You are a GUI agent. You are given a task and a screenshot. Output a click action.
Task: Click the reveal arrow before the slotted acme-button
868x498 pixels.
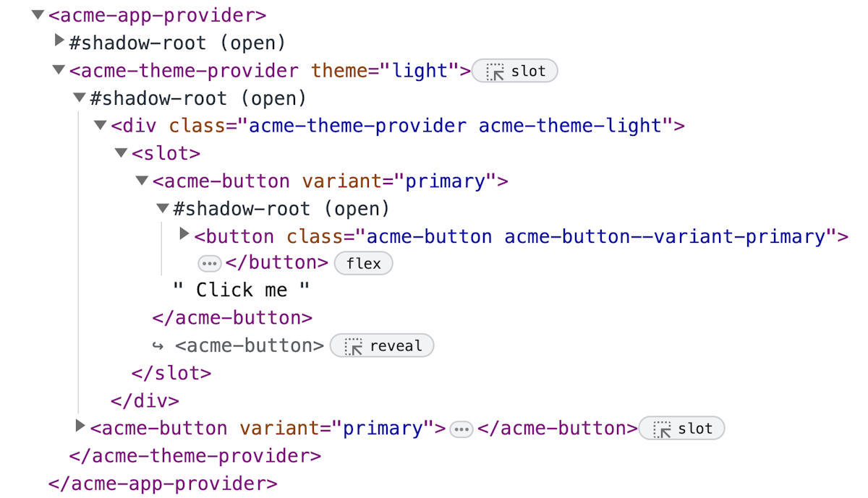[158, 345]
